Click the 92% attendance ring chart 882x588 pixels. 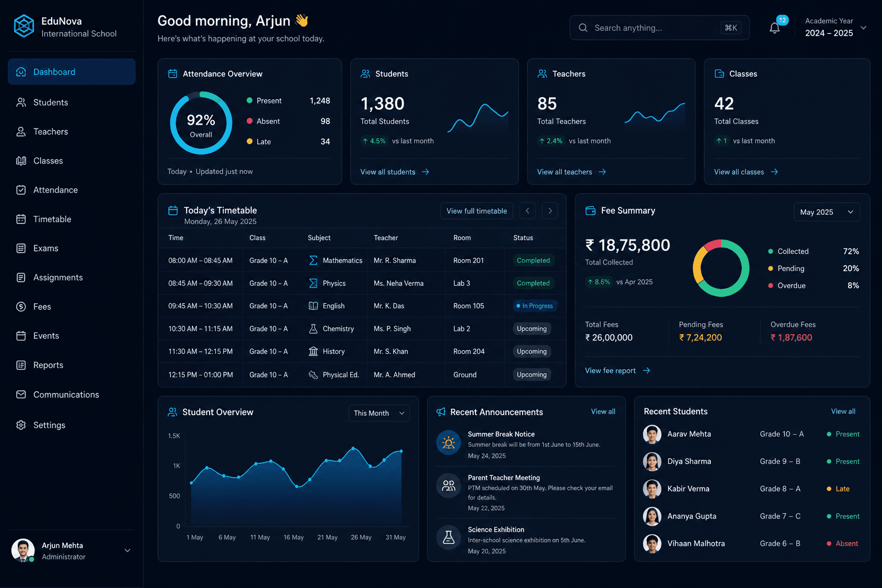click(x=201, y=123)
